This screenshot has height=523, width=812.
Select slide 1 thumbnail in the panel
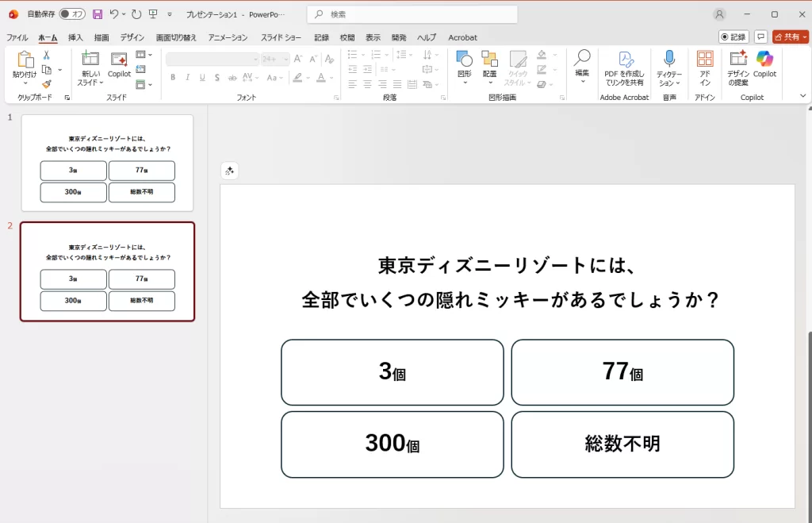[x=107, y=163]
